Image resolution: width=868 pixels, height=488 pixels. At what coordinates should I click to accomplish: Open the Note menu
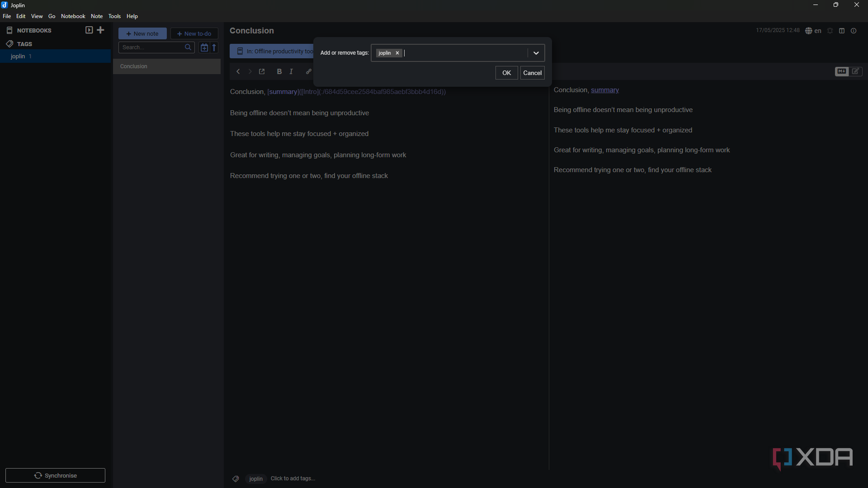click(97, 16)
